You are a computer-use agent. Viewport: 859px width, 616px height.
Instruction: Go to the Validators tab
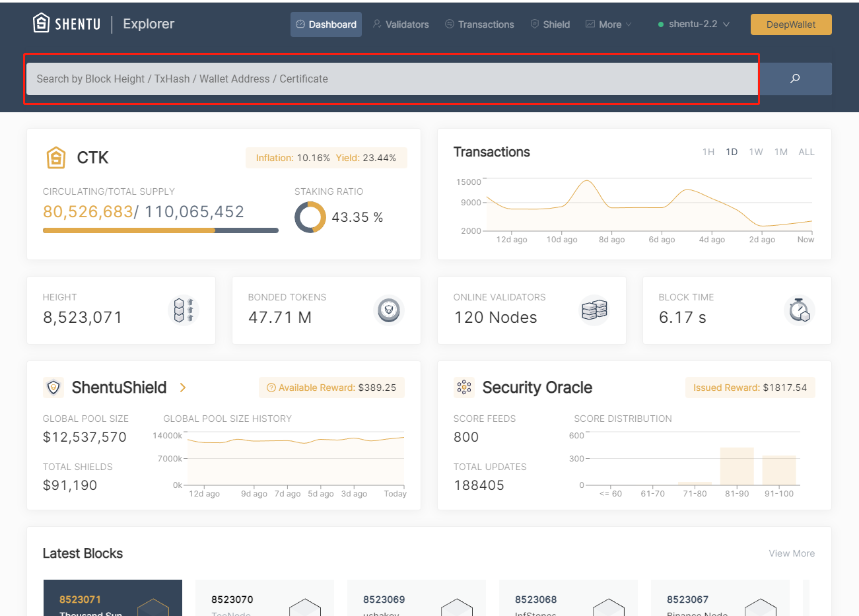(x=401, y=24)
